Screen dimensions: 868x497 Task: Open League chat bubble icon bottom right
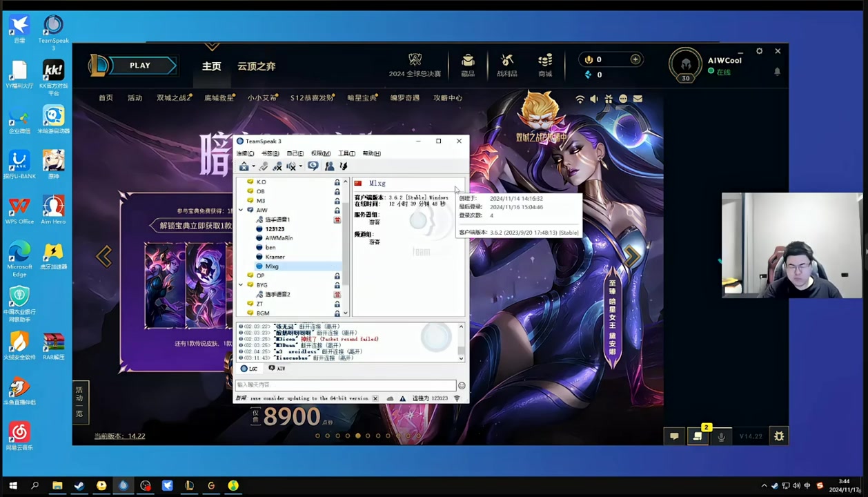tap(674, 436)
